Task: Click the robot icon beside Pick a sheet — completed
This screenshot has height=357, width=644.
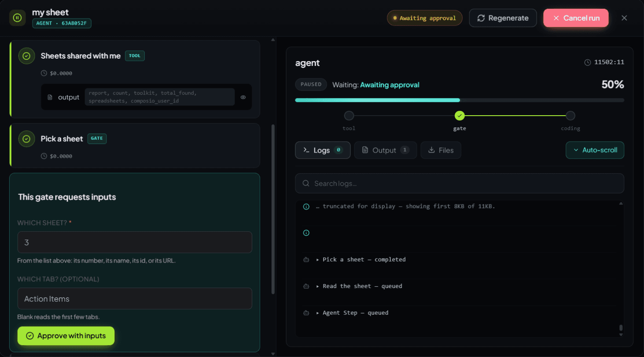Action: (x=306, y=259)
